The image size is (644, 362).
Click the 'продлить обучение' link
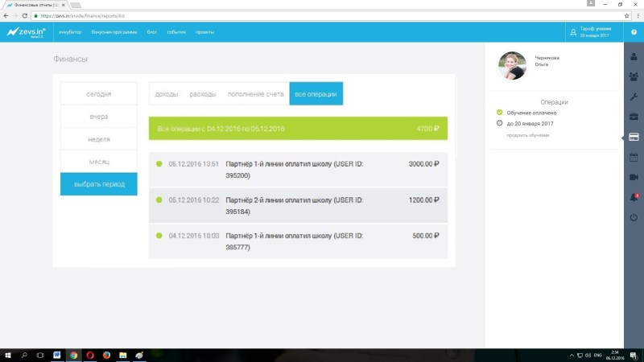528,135
